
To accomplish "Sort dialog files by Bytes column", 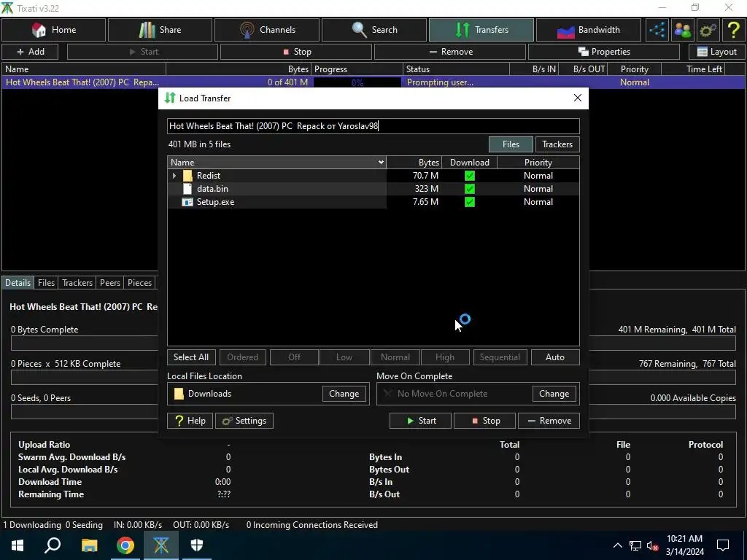I will 414,163.
